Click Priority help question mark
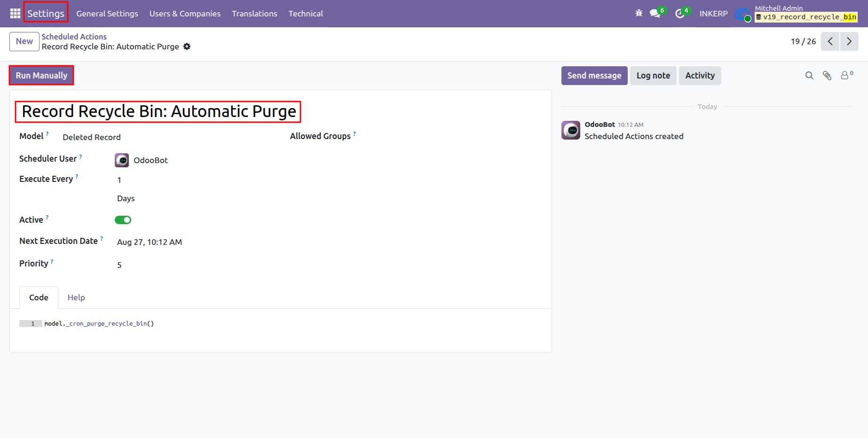The width and height of the screenshot is (868, 438). pos(52,261)
